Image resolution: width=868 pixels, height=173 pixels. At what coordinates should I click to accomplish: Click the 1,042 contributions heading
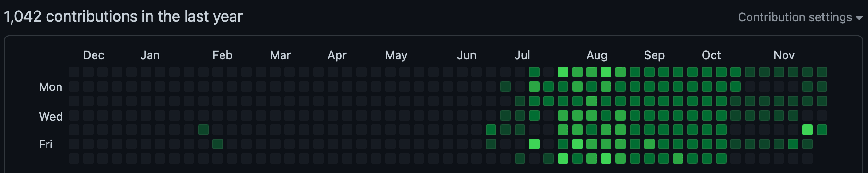click(123, 16)
